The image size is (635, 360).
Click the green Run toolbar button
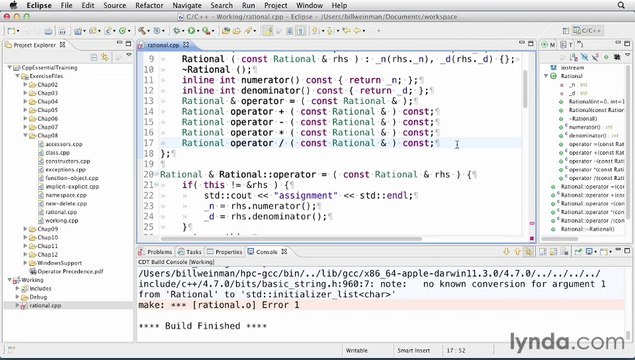(x=191, y=31)
